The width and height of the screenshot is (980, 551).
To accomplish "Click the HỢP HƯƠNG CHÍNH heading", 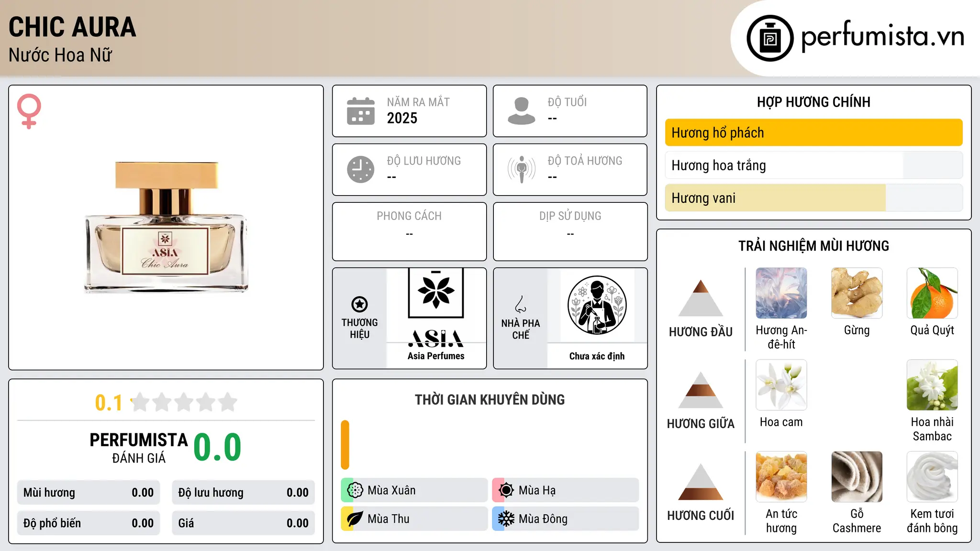I will pos(813,102).
